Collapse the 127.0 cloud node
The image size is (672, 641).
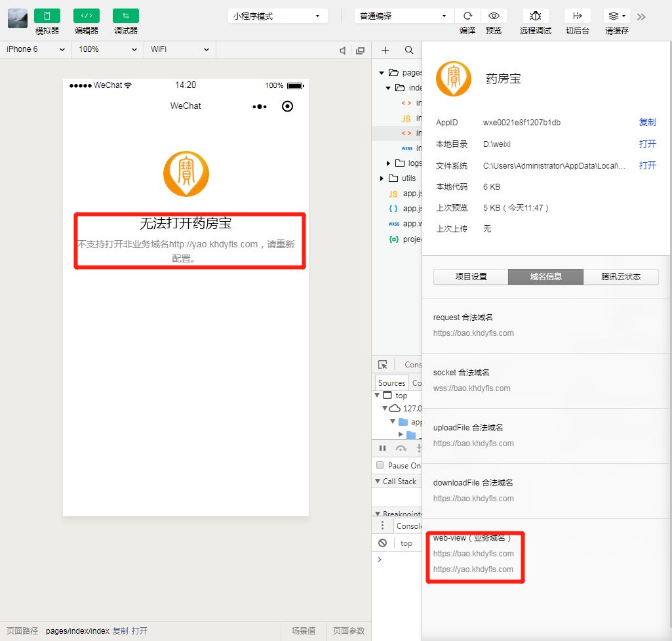[x=385, y=408]
